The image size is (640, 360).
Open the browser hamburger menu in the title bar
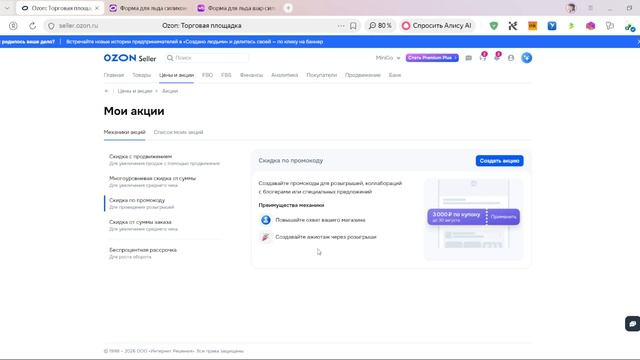(x=590, y=8)
